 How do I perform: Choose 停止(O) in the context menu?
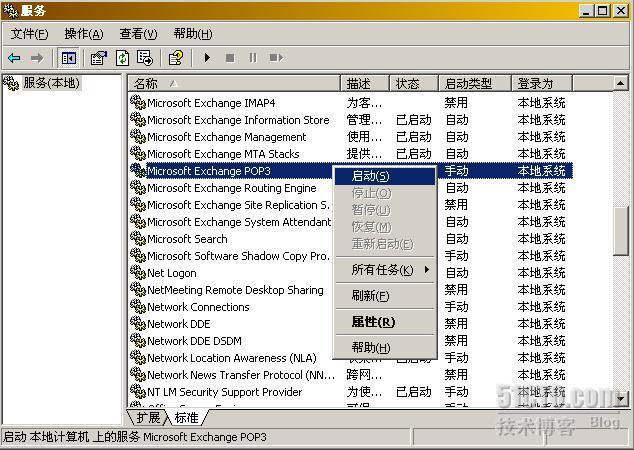click(x=385, y=193)
